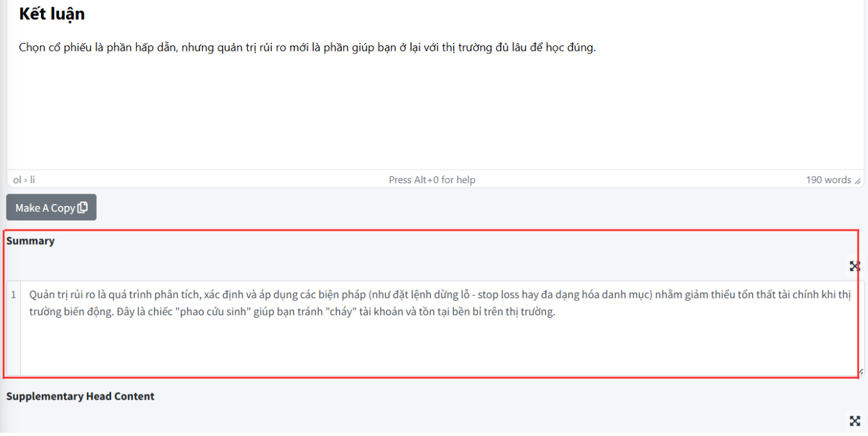The image size is (868, 436).
Task: Place cursor in the Chọn cổ phiếu paragraph
Action: point(307,47)
